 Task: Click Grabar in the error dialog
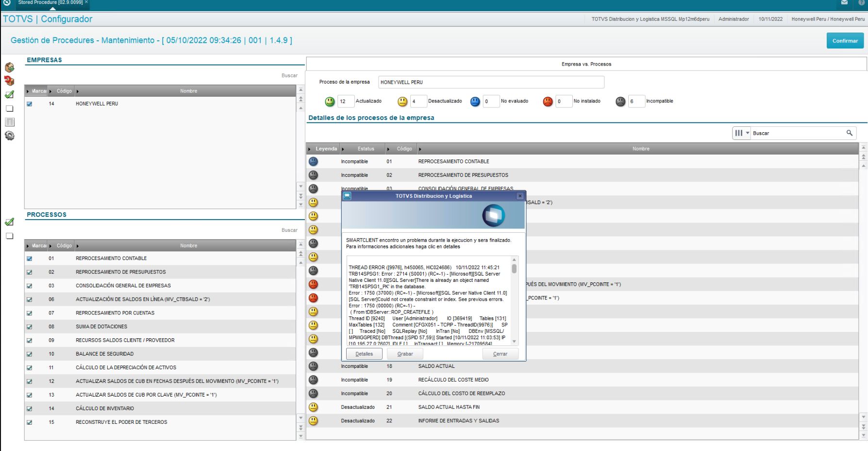point(405,354)
